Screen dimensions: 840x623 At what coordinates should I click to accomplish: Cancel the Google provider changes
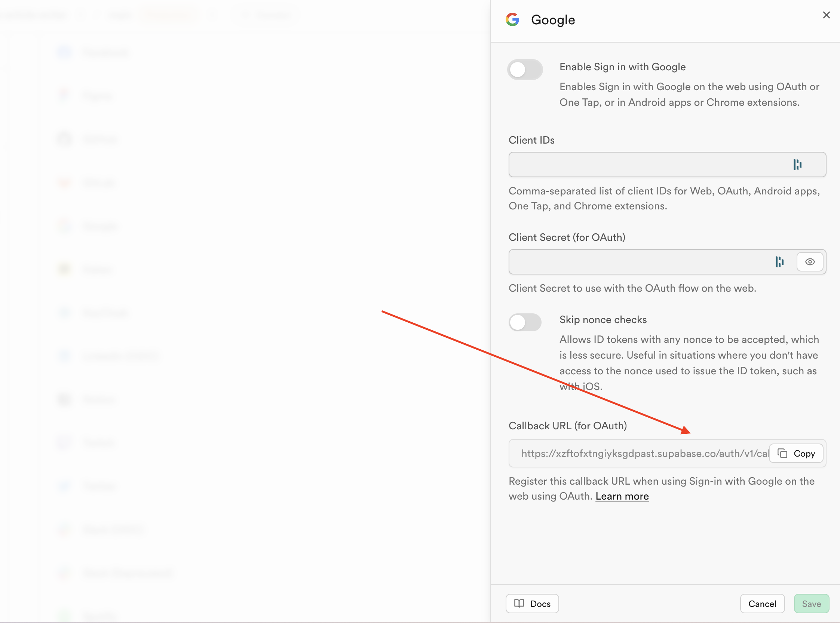[762, 604]
